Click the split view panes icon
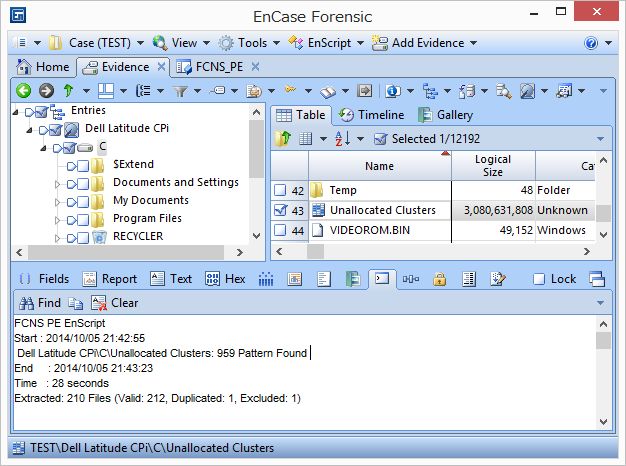This screenshot has height=466, width=626. (106, 91)
